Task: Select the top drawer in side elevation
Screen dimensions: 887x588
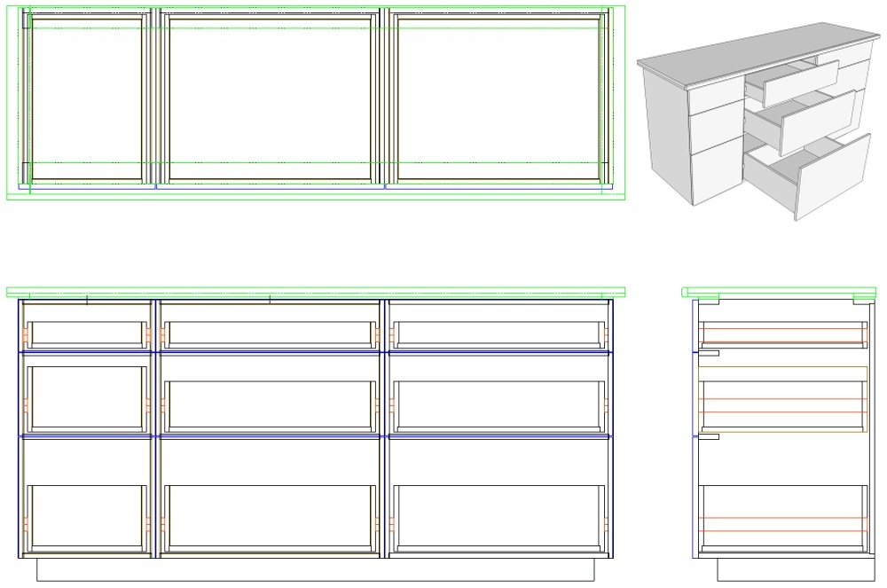Action: [783, 333]
